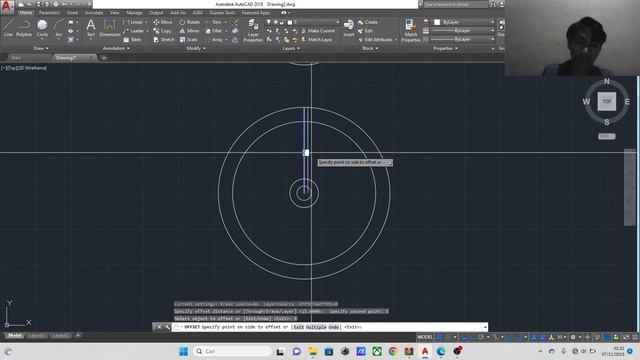The image size is (640, 360).
Task: Open the AutoCAD application menu logo
Action: tap(7, 7)
